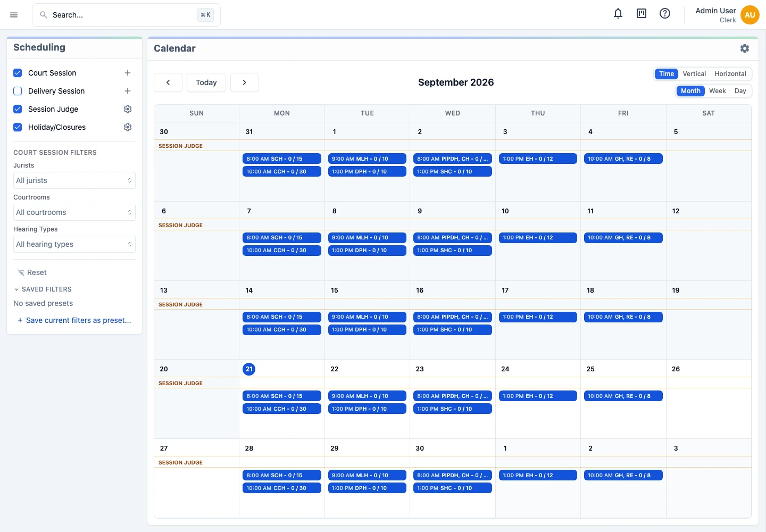Viewport: 766px width, 532px height.
Task: Open the All courtrooms dropdown
Action: pos(74,212)
